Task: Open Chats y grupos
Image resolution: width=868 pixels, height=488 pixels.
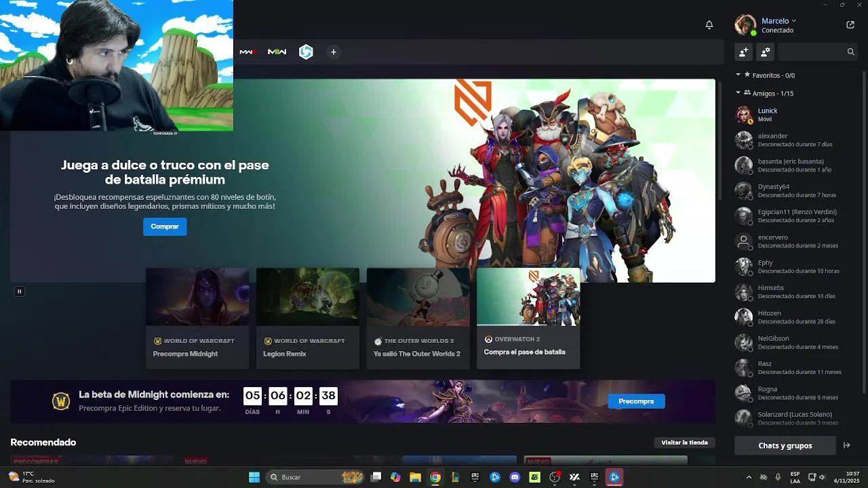Action: pyautogui.click(x=785, y=445)
